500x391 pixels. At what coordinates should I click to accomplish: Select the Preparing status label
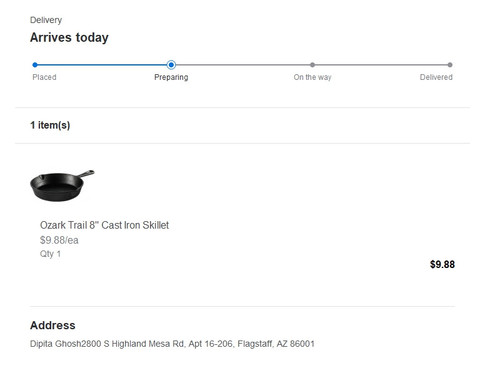coord(171,77)
